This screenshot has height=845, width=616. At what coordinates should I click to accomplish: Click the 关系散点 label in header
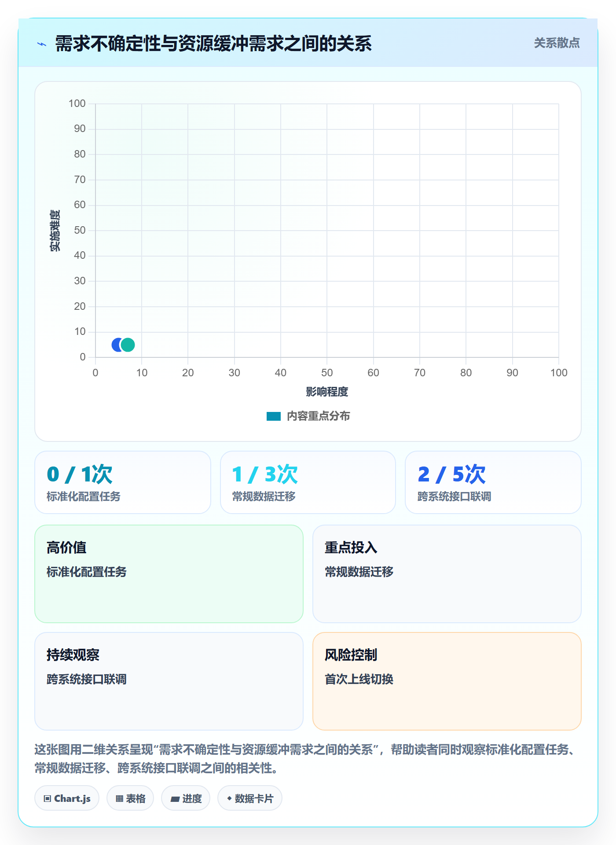(557, 43)
